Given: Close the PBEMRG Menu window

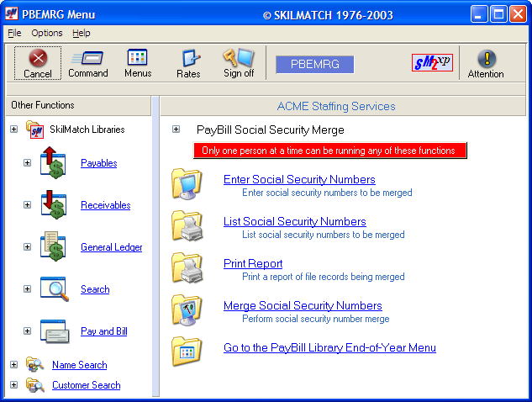Looking at the screenshot, I should point(518,14).
